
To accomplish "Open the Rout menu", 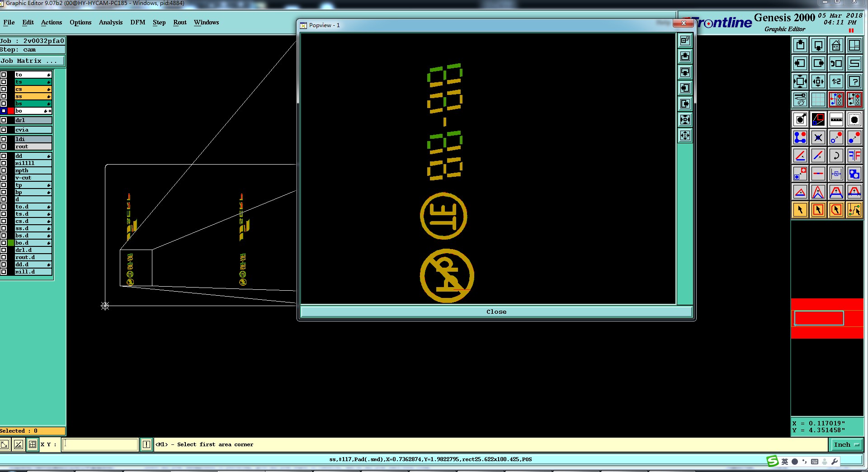I will (180, 22).
